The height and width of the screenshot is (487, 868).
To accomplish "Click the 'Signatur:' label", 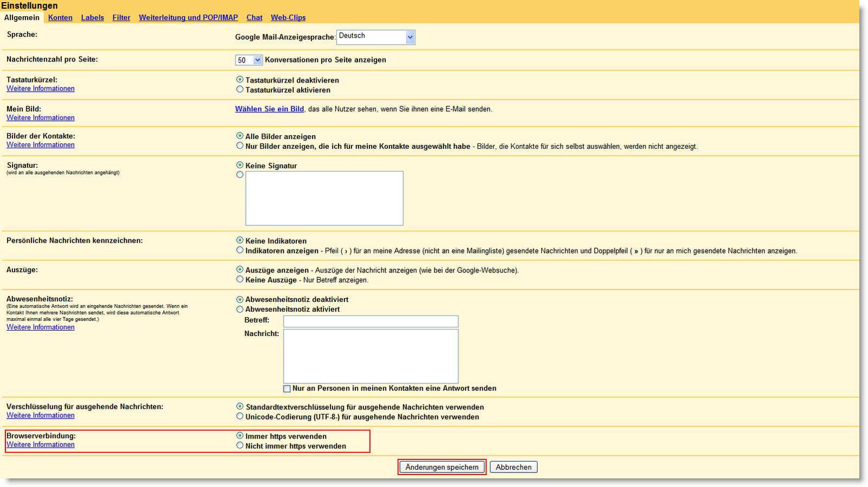I will pos(22,165).
